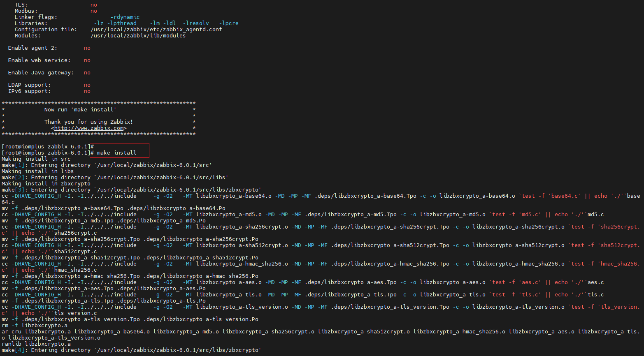This screenshot has width=644, height=356.
Task: Click the 'no' value for Enable Java gateway
Action: [87, 73]
